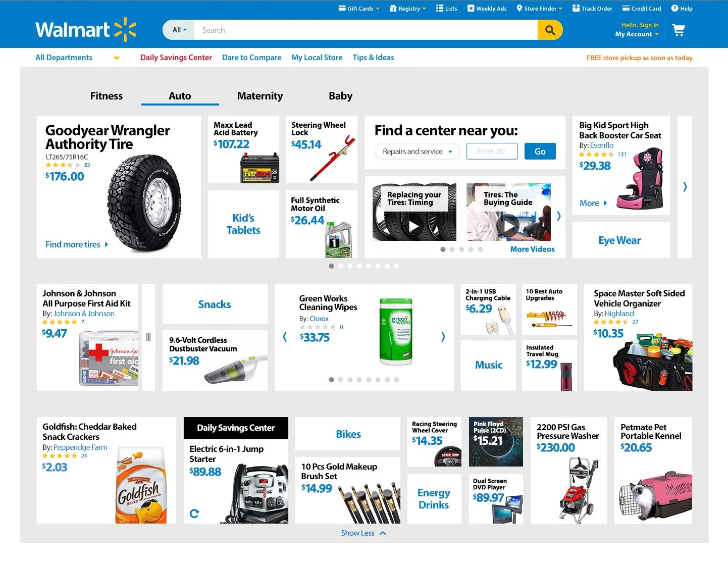Screen dimensions: 728x566
Task: Click the Lists icon in header
Action: [440, 9]
